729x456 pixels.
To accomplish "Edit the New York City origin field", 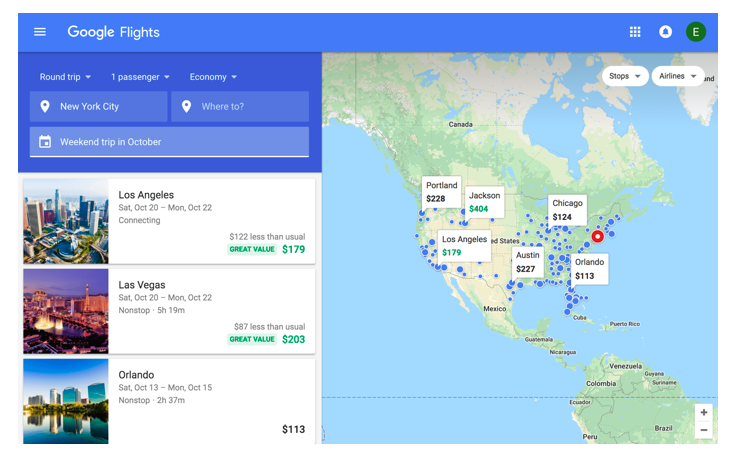I will point(98,107).
